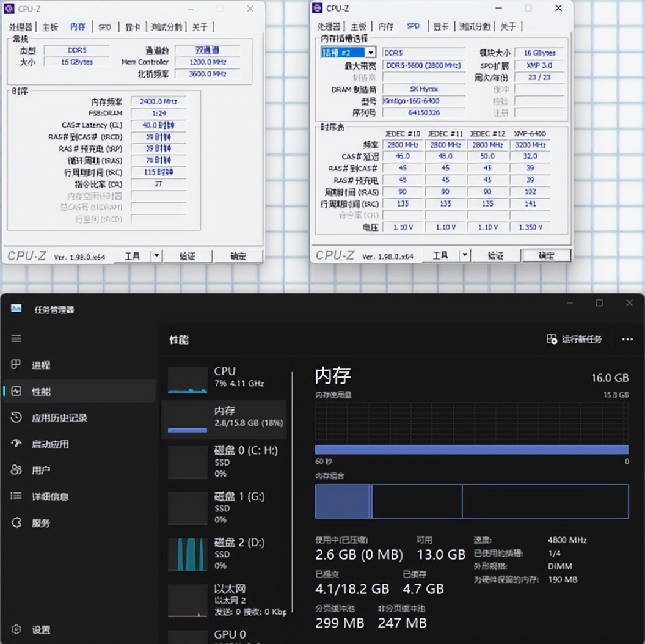The height and width of the screenshot is (644, 645).
Task: Open the 进程 (Processes) page in Task Manager
Action: click(x=42, y=365)
